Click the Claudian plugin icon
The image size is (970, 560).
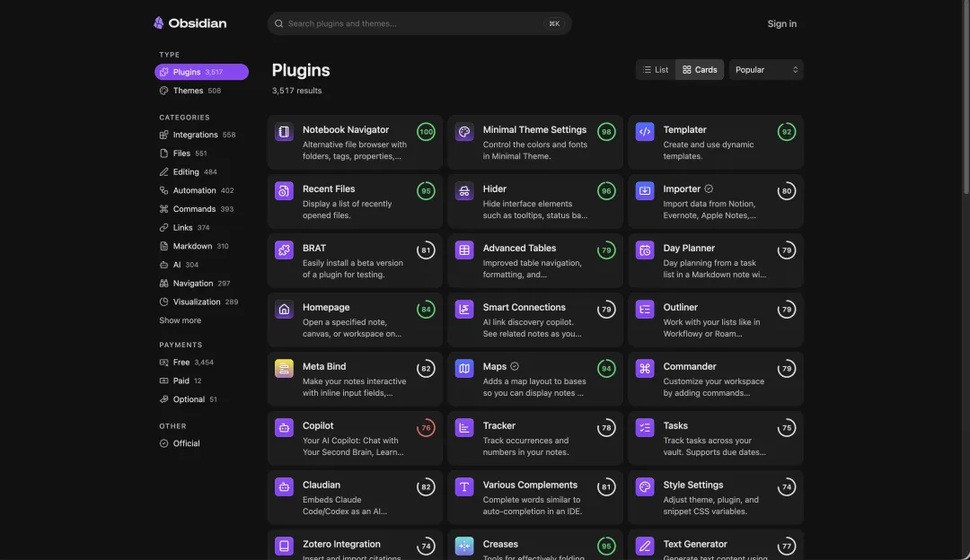pyautogui.click(x=284, y=487)
